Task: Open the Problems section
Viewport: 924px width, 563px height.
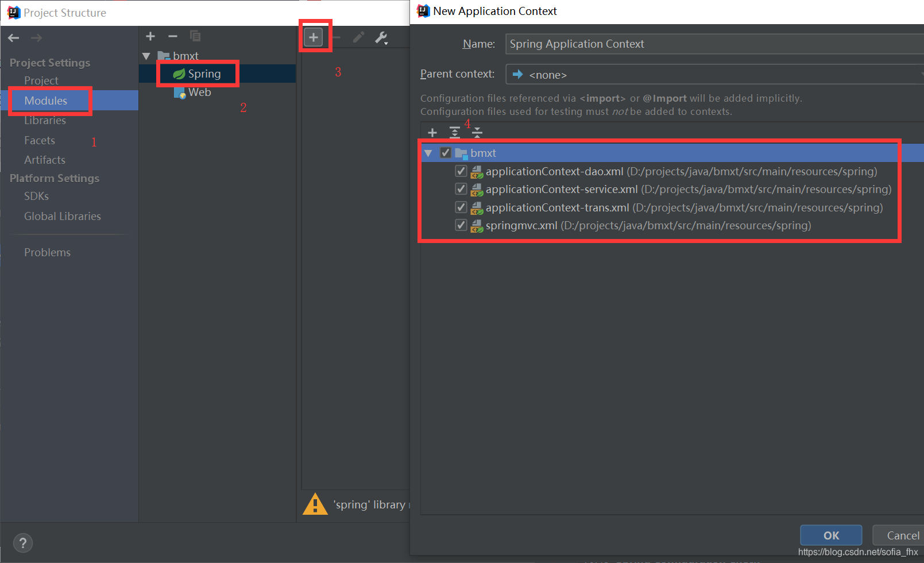Action: coord(47,252)
